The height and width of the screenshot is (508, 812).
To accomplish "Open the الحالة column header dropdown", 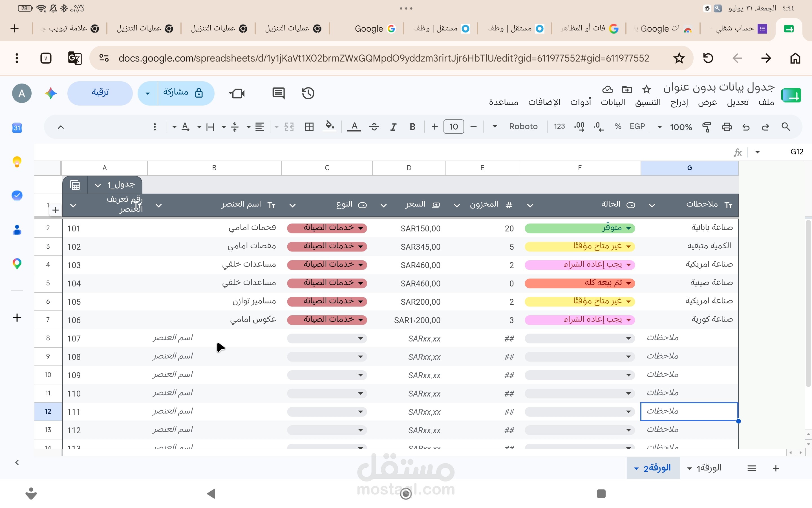I will [x=530, y=205].
